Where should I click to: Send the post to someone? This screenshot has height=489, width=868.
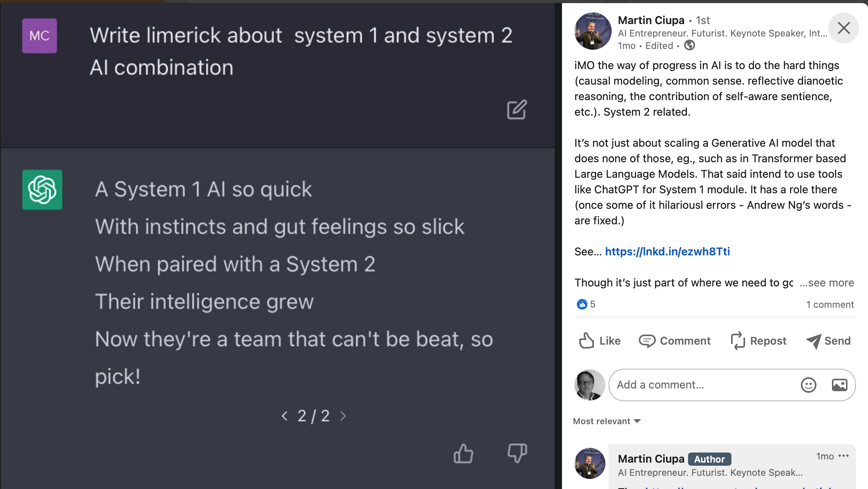(x=828, y=341)
